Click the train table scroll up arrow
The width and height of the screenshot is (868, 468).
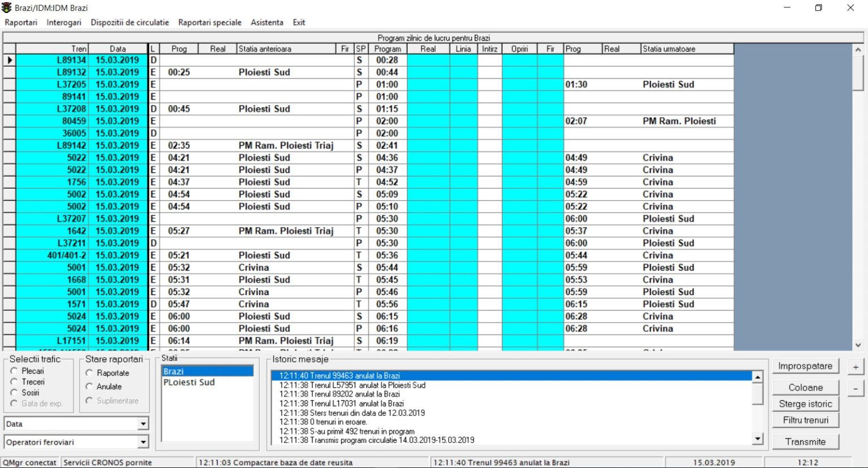(x=858, y=50)
